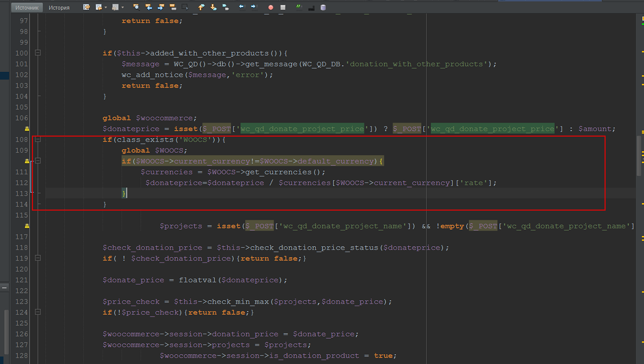644x364 pixels.
Task: Go to next search occurrence icon
Action: click(x=161, y=7)
